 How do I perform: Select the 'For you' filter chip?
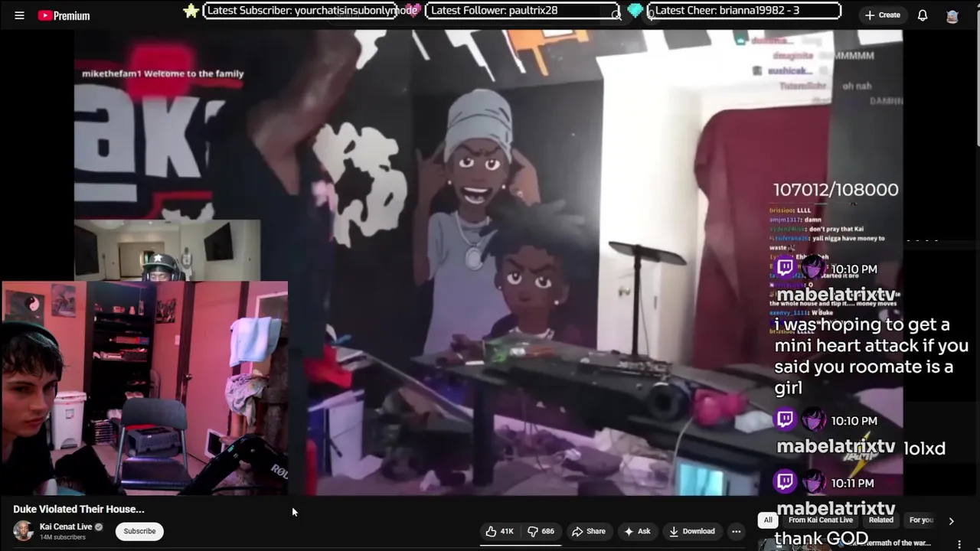(921, 520)
